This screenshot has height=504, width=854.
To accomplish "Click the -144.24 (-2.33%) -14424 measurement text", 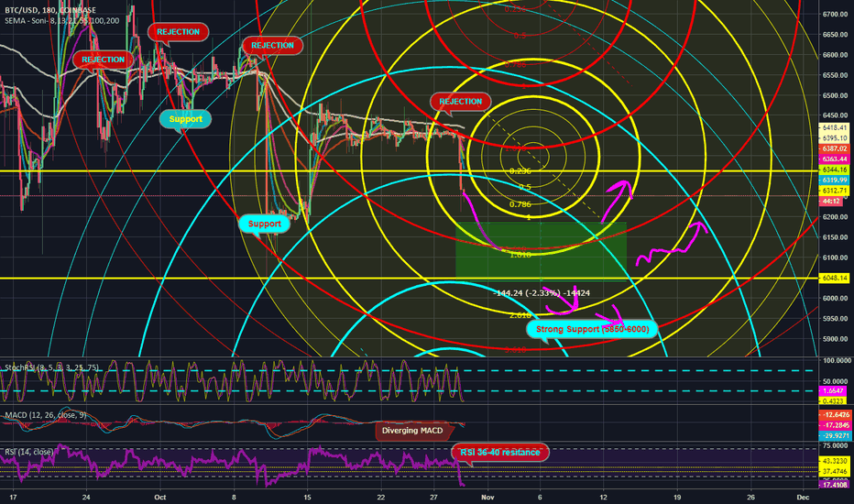I will [x=542, y=293].
